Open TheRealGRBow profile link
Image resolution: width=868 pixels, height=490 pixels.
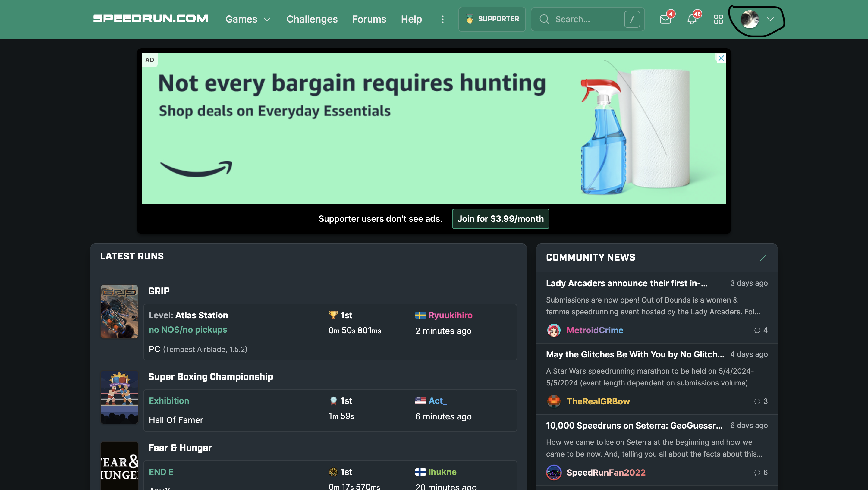598,401
